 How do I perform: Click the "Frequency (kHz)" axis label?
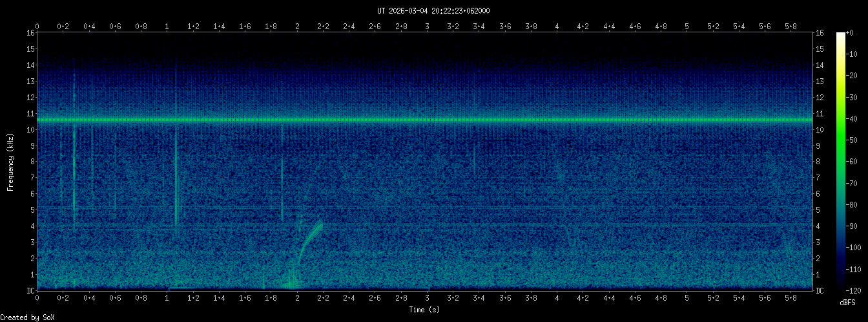[10, 162]
